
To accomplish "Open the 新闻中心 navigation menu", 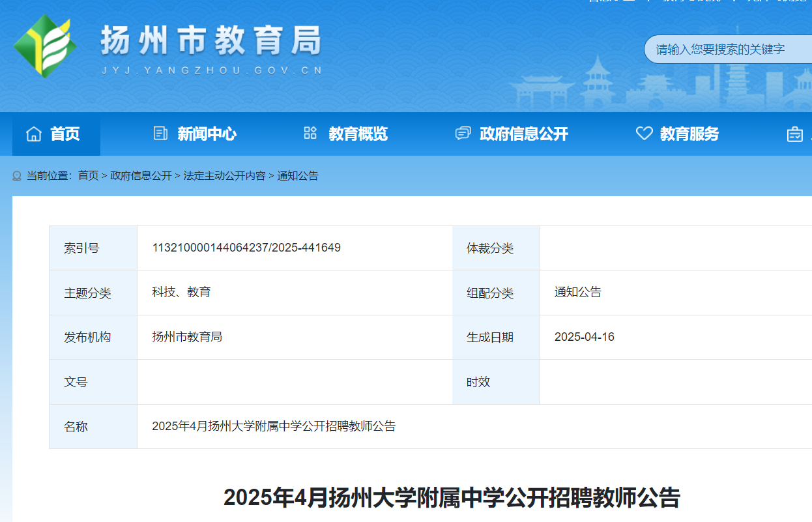I will (194, 134).
